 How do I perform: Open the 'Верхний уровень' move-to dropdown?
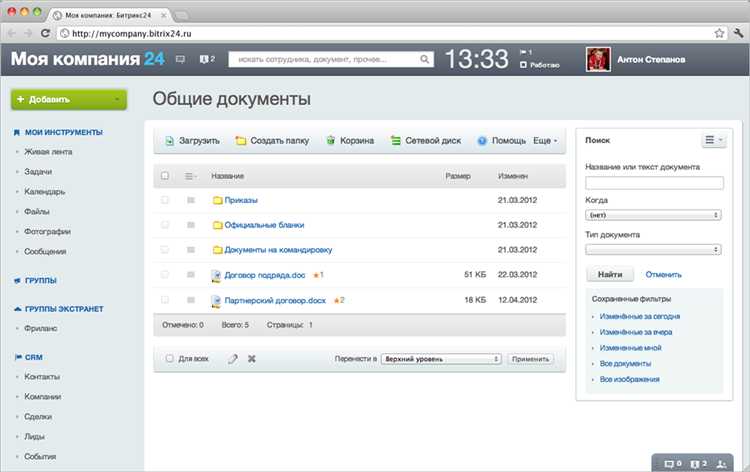(x=440, y=358)
